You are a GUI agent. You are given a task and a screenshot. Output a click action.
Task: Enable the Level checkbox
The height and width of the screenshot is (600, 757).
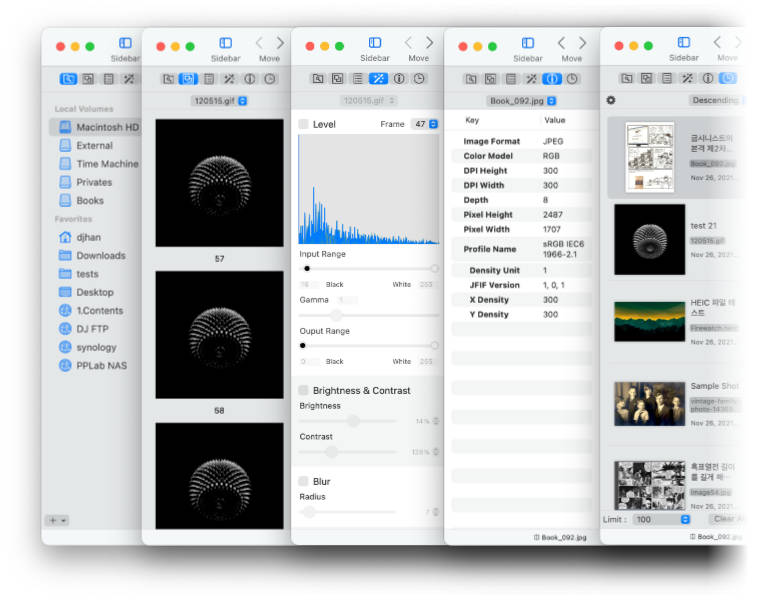point(304,124)
